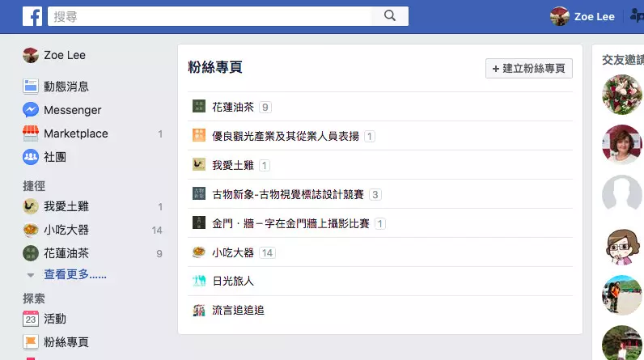Click 小吃大器 page icon in list

(x=199, y=252)
